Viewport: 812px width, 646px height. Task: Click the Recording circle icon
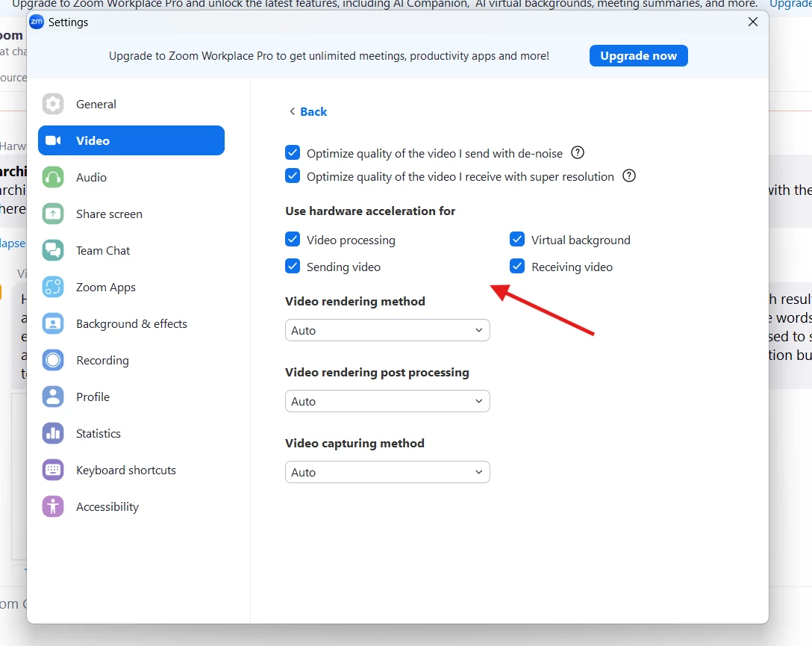pyautogui.click(x=53, y=360)
